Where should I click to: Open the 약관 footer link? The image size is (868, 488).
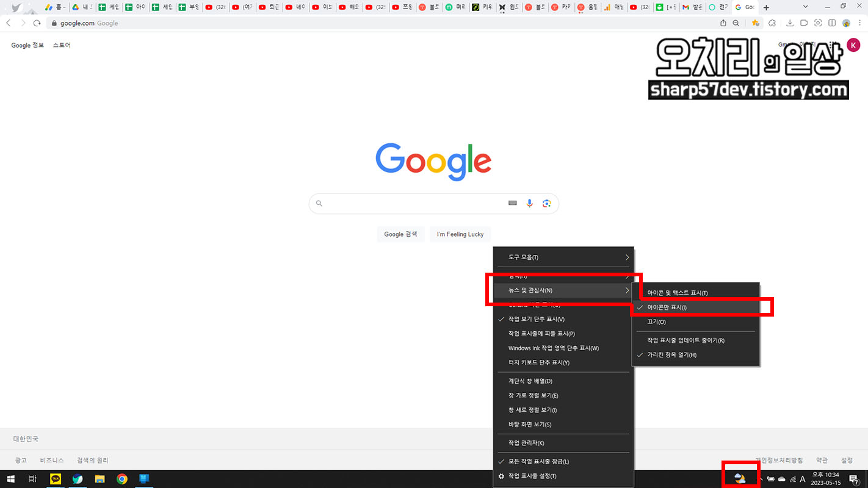pyautogui.click(x=822, y=461)
